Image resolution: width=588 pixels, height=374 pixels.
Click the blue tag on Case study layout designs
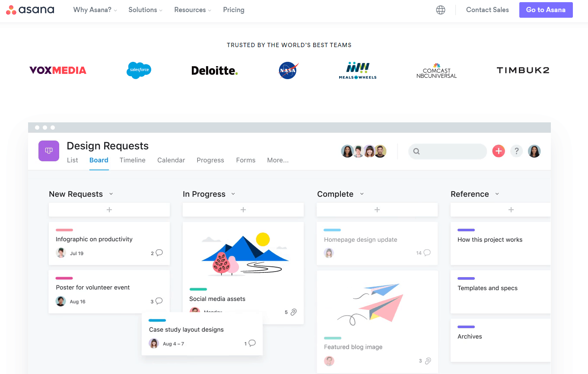(157, 320)
